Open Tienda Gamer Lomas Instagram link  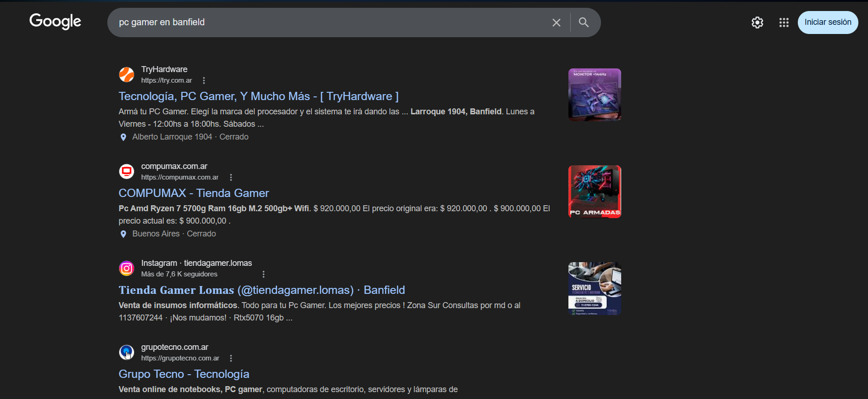tap(262, 290)
